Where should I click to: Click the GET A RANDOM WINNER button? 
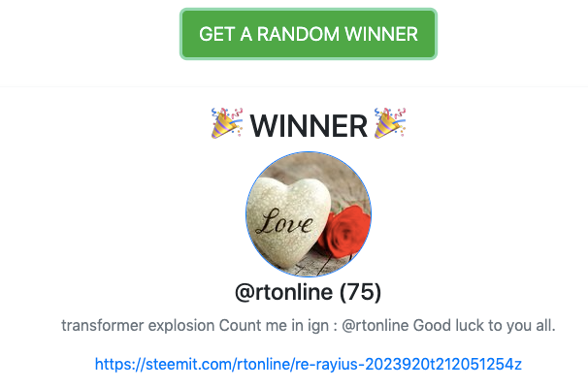tap(309, 34)
